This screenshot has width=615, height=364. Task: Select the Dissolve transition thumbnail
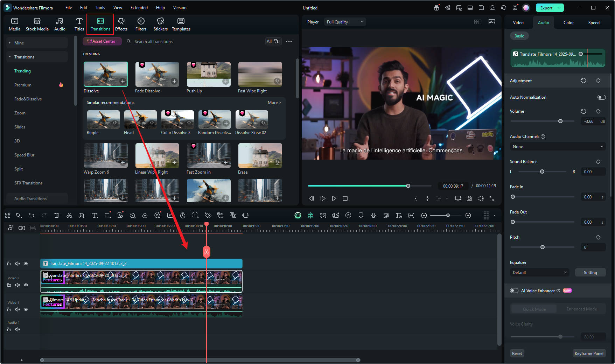point(106,74)
